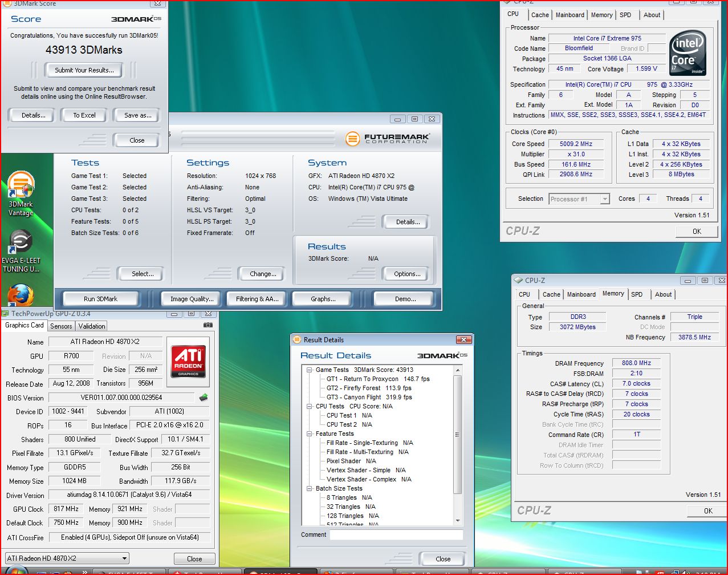This screenshot has width=728, height=575.
Task: Click Close button in 3DMark Score window
Action: tap(137, 140)
